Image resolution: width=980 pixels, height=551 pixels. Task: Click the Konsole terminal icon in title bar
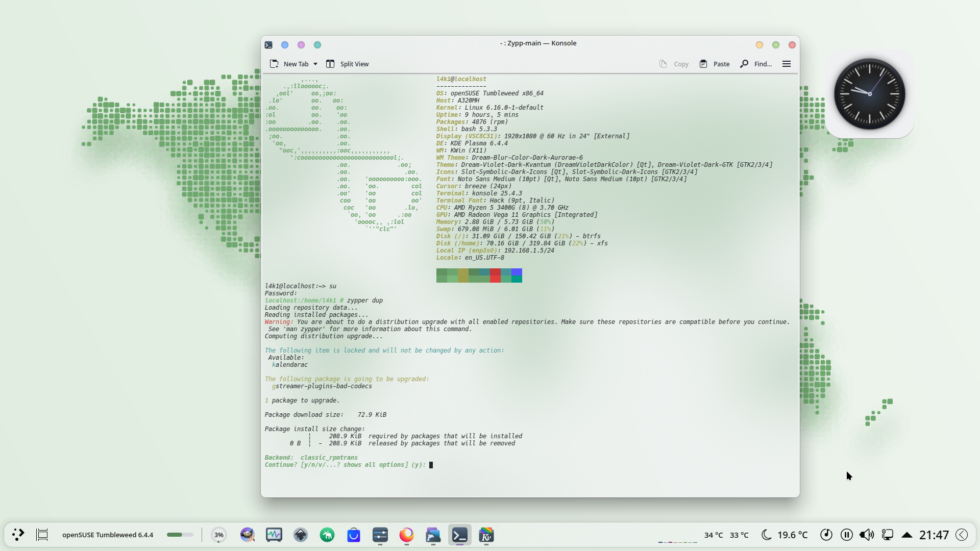coord(268,45)
